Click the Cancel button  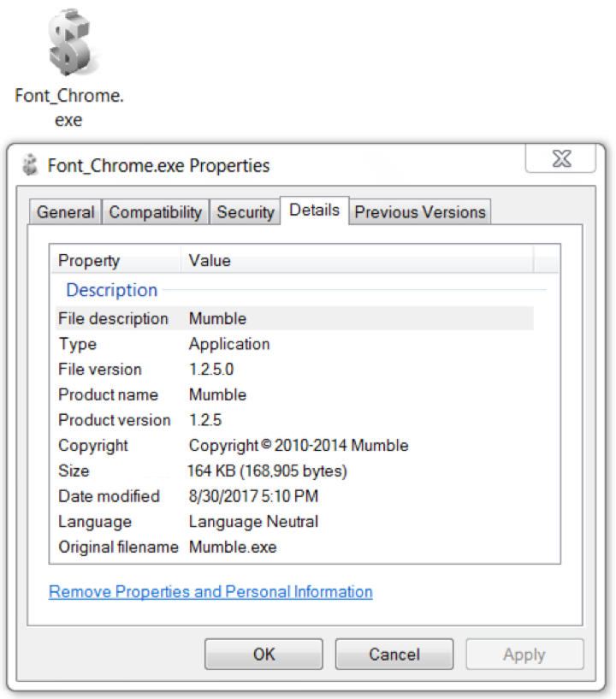pyautogui.click(x=394, y=654)
